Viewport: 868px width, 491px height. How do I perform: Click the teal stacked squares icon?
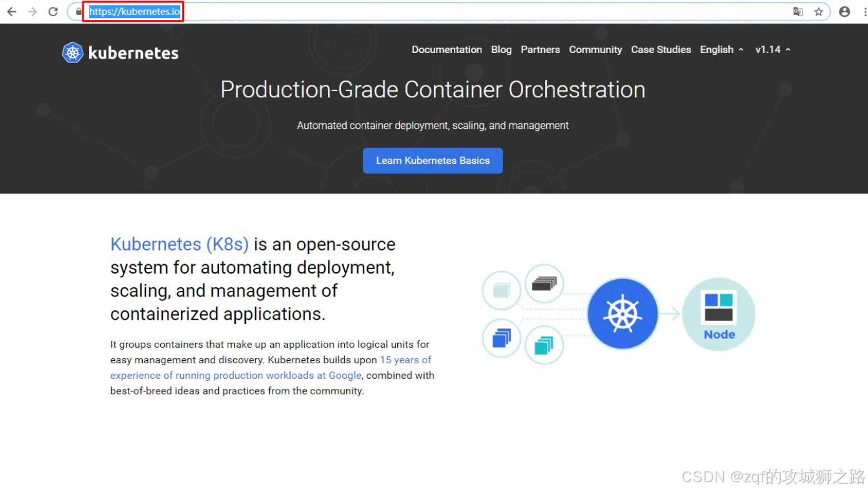click(x=544, y=345)
